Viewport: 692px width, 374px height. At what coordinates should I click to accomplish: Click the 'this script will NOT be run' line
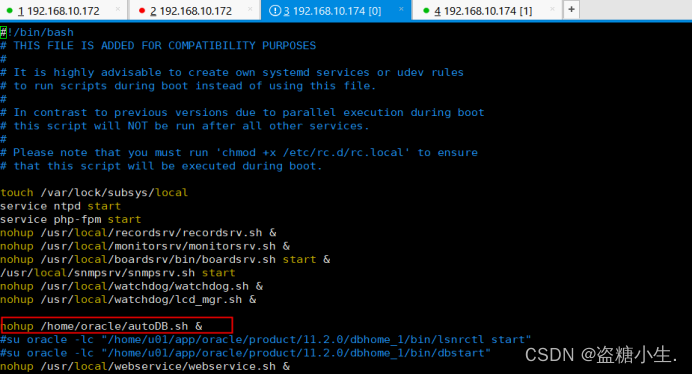click(184, 126)
